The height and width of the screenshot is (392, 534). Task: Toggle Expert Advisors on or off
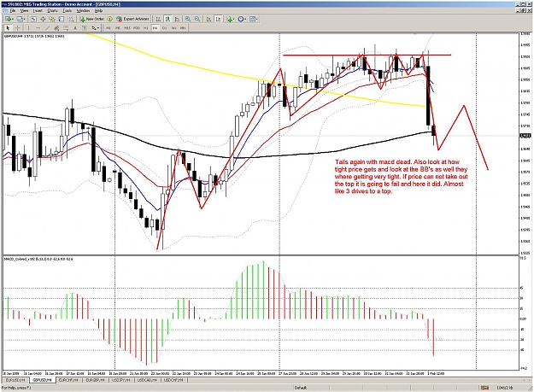tap(132, 19)
